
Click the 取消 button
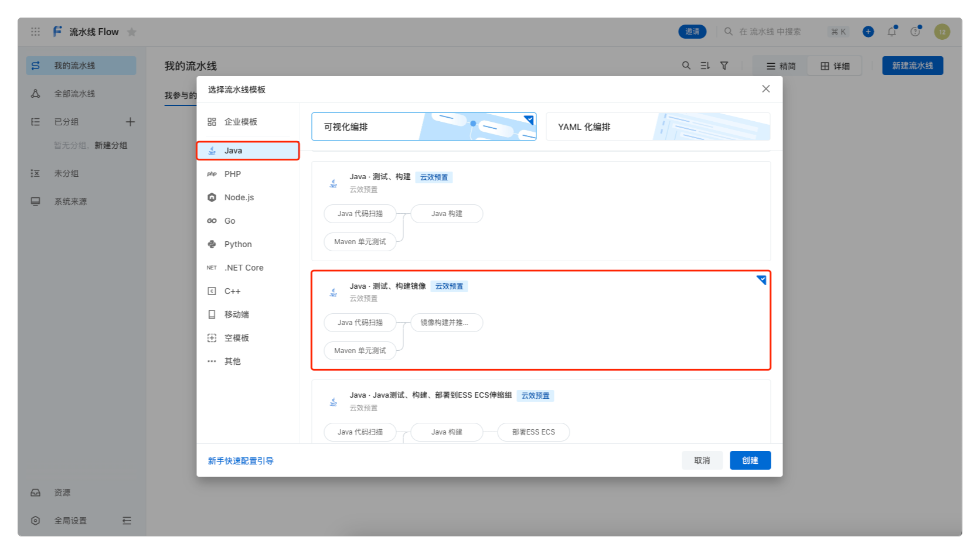[x=702, y=460]
